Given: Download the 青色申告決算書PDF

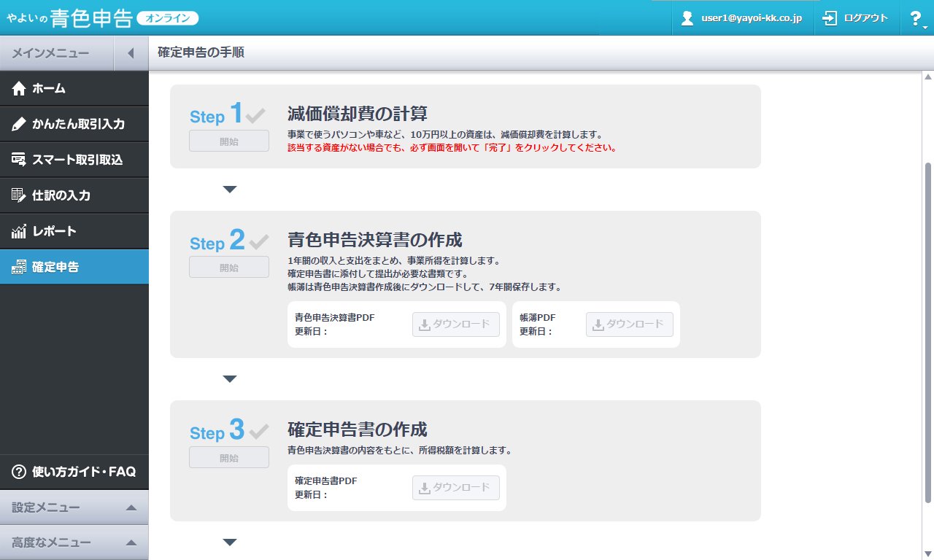Looking at the screenshot, I should tap(456, 324).
